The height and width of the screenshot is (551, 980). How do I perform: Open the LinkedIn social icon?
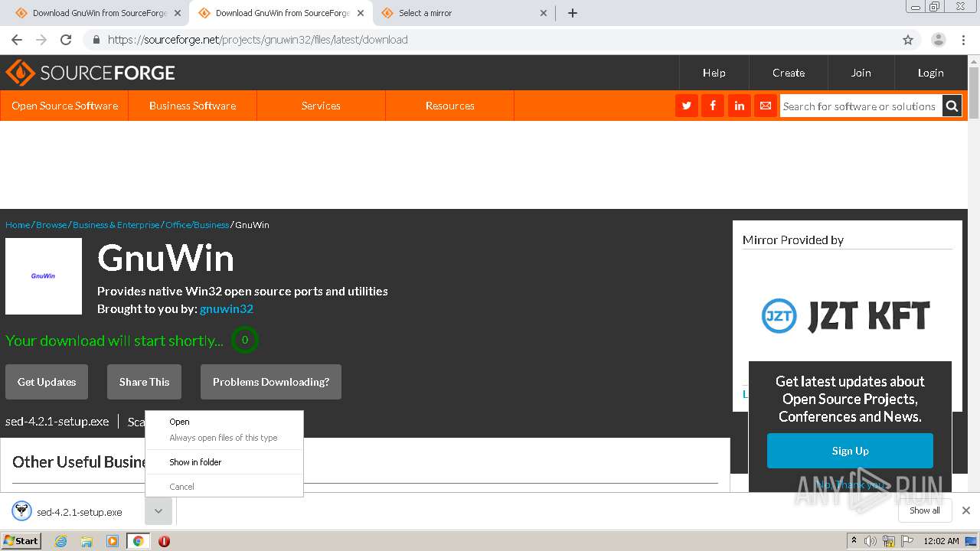tap(740, 106)
